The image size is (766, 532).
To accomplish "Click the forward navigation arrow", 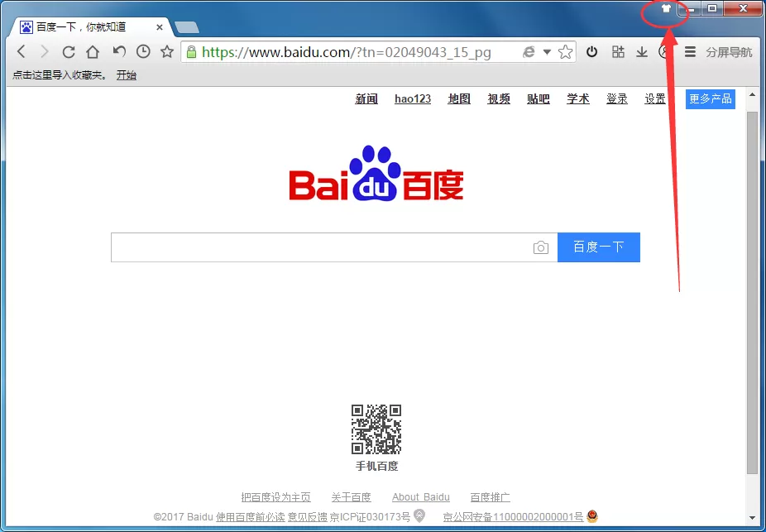I will click(x=45, y=51).
